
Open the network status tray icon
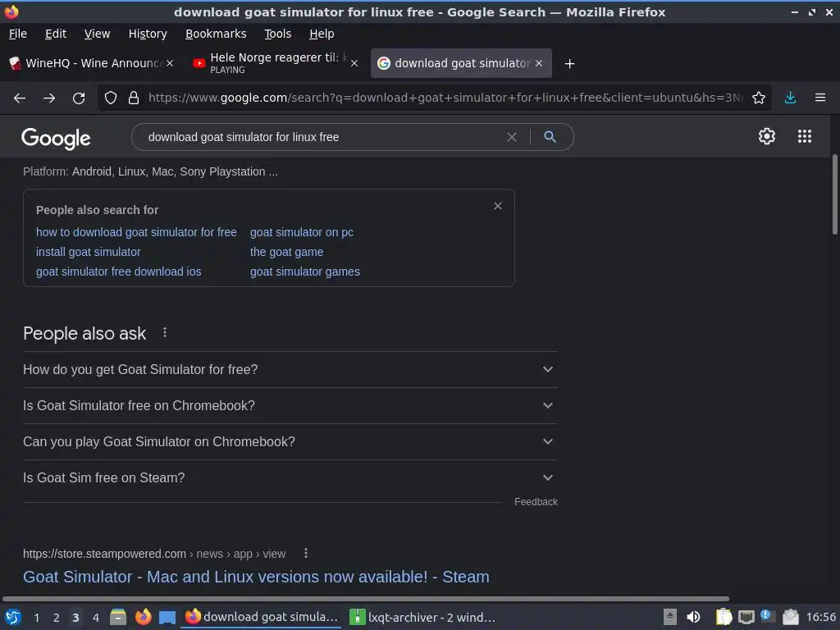tap(746, 617)
